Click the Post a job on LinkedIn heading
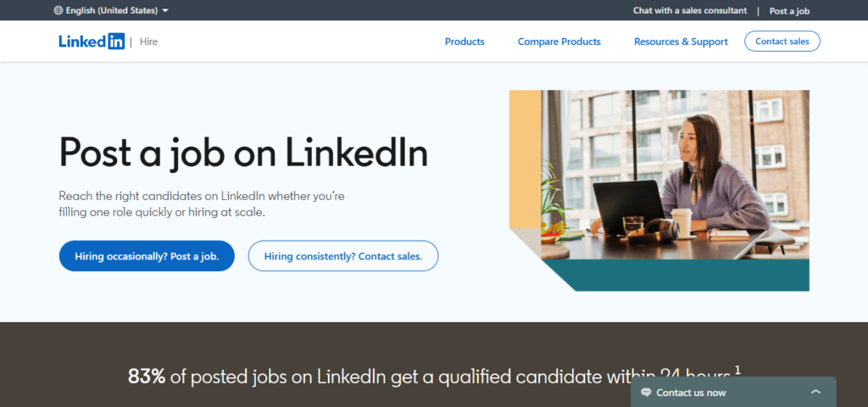This screenshot has width=868, height=407. 243,153
